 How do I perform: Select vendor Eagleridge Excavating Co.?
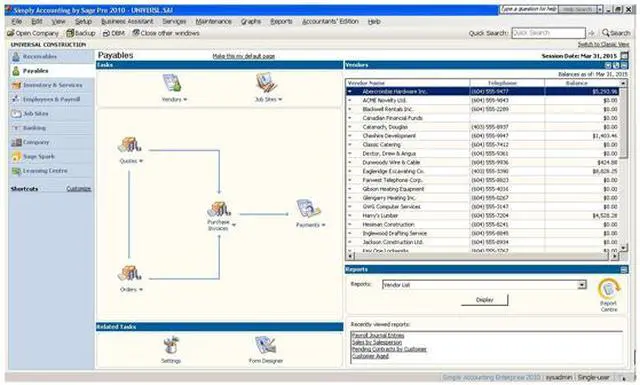[393, 171]
